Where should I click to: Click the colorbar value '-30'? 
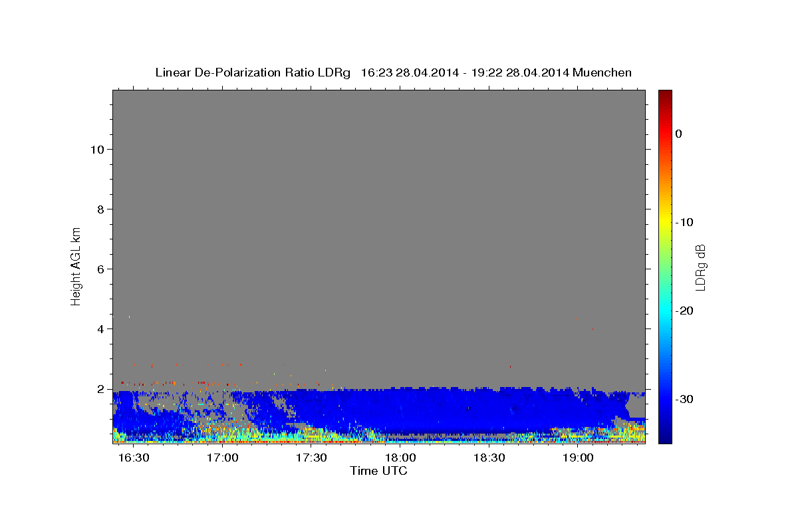click(x=684, y=399)
